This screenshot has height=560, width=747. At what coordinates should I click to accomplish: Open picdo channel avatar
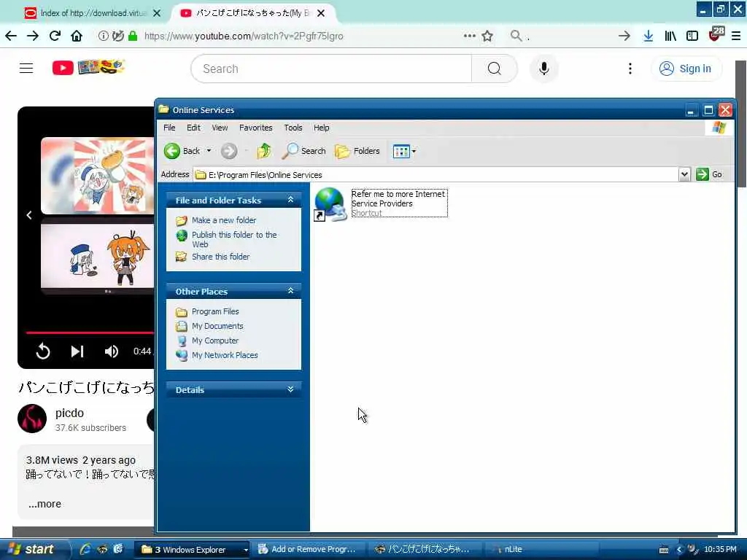coord(32,419)
